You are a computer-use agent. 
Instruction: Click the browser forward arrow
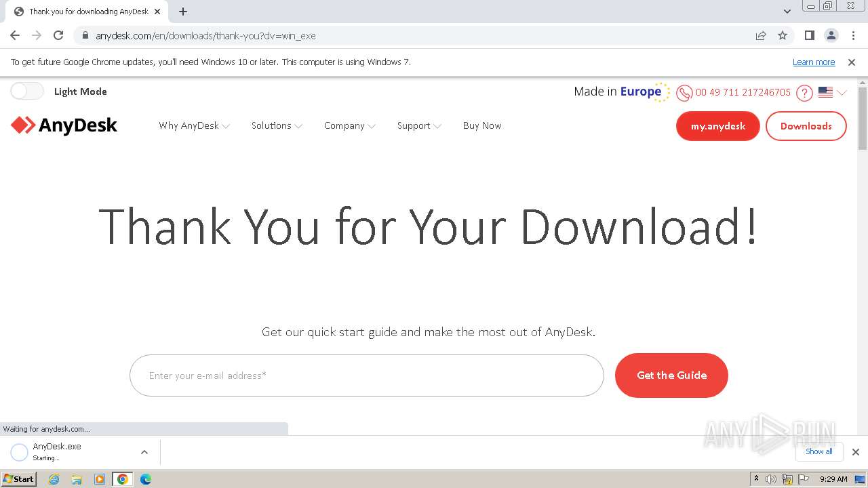(x=37, y=35)
